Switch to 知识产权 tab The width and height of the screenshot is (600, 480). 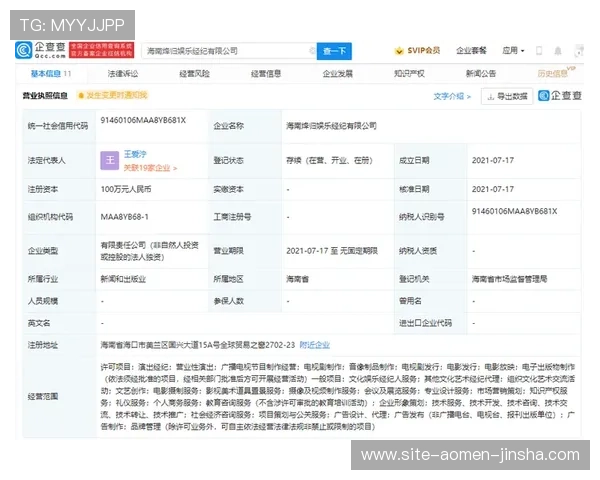(409, 73)
